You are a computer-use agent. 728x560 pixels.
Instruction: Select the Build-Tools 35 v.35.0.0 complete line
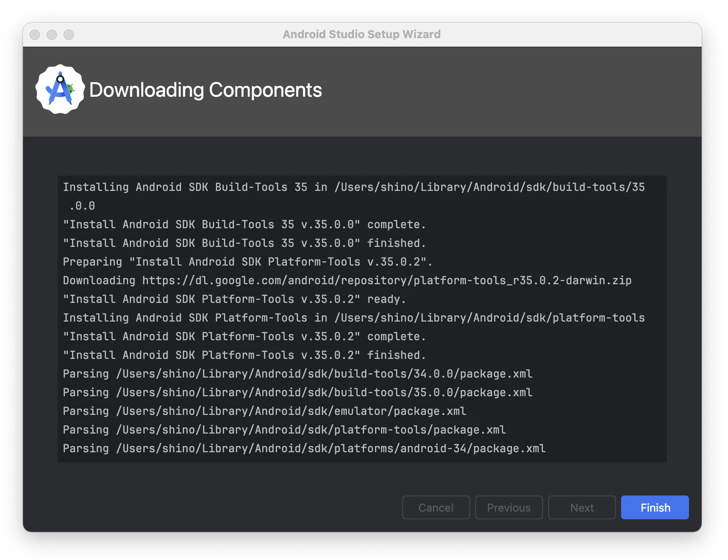244,224
